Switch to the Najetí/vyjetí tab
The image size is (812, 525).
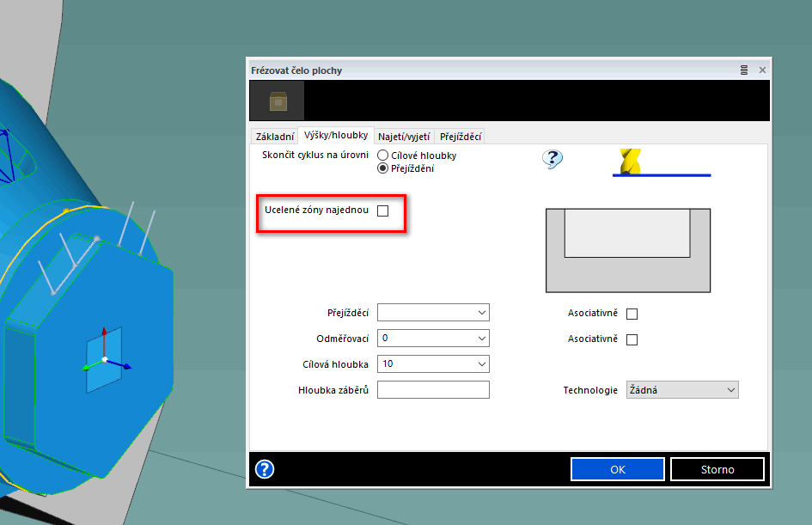403,137
